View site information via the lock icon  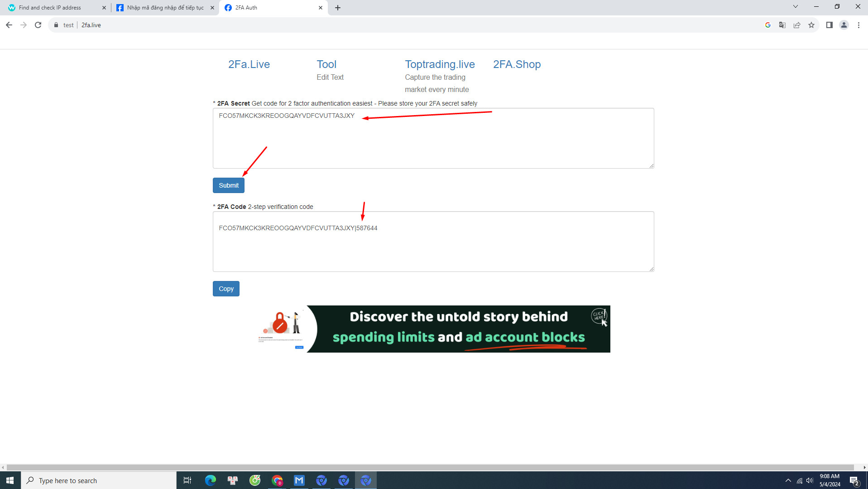coord(56,25)
